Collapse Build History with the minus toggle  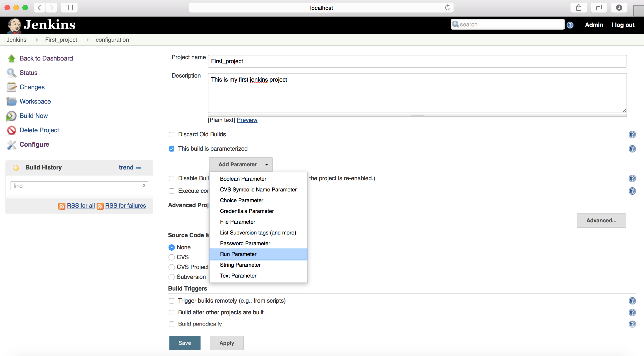[x=138, y=168]
